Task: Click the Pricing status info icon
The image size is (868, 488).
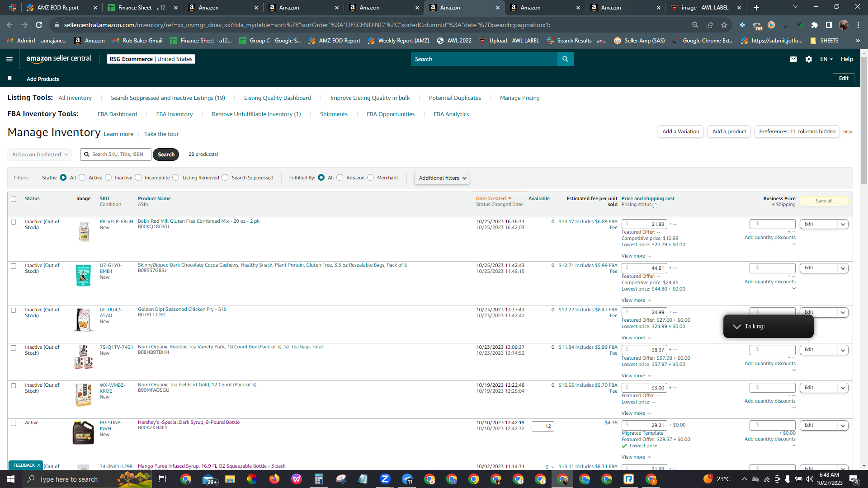Action: [655, 206]
